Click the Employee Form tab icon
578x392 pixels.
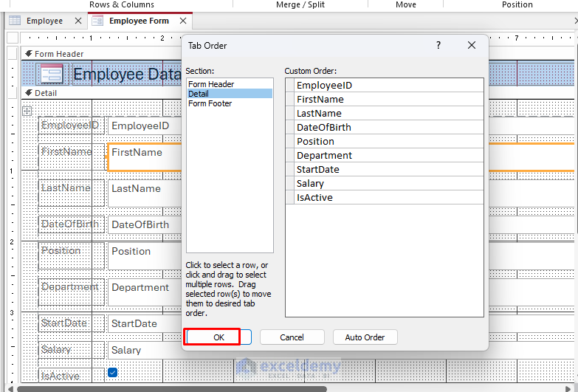pos(97,21)
